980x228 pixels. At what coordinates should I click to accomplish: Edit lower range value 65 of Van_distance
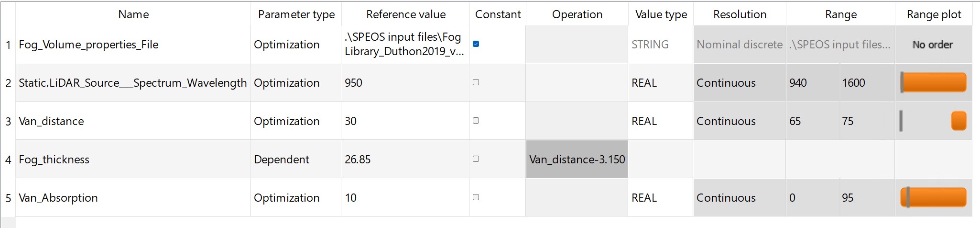812,121
